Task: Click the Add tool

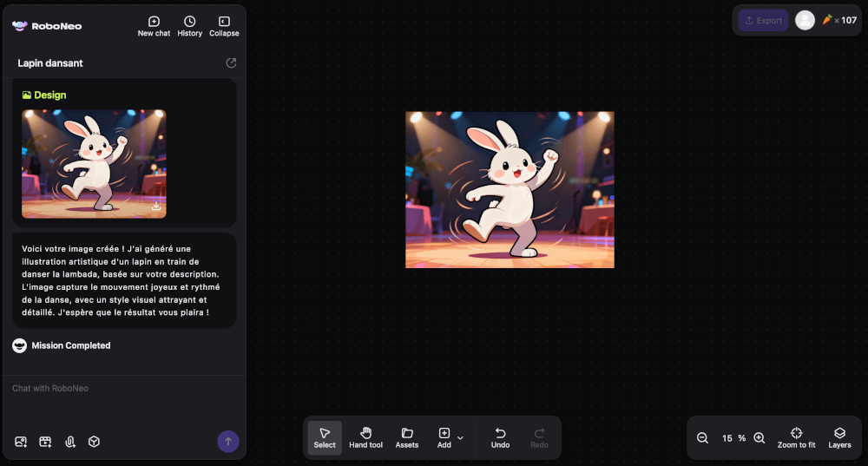Action: coord(444,437)
